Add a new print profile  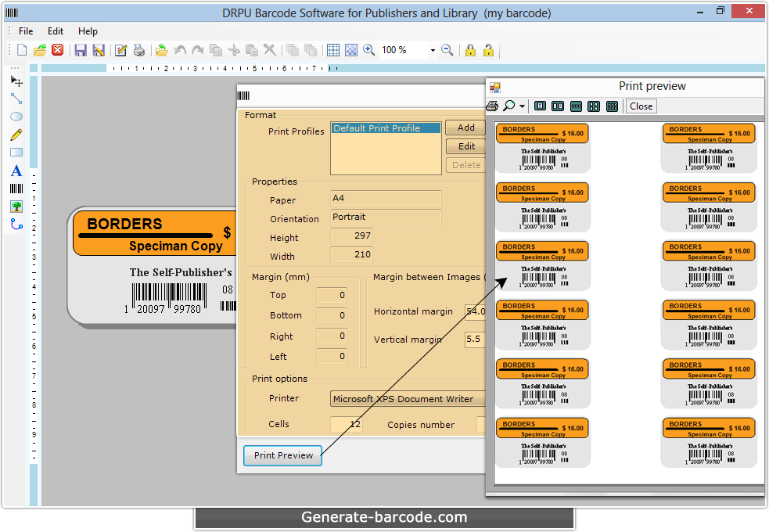tap(465, 127)
